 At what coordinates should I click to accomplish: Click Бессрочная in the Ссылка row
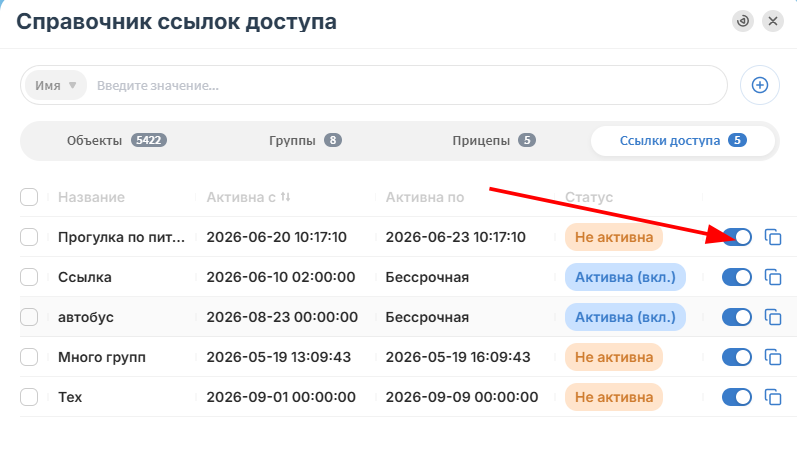click(x=427, y=277)
